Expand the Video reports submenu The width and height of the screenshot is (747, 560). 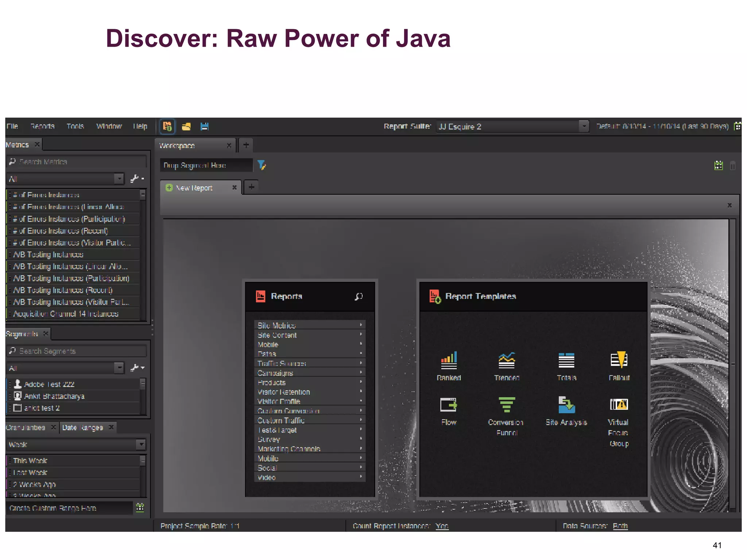point(310,477)
